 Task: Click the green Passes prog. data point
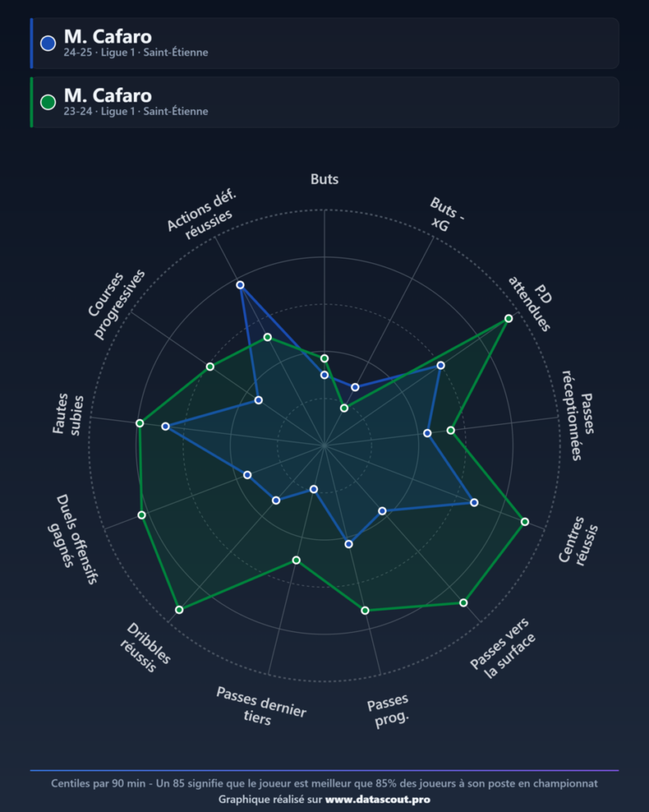pos(365,611)
